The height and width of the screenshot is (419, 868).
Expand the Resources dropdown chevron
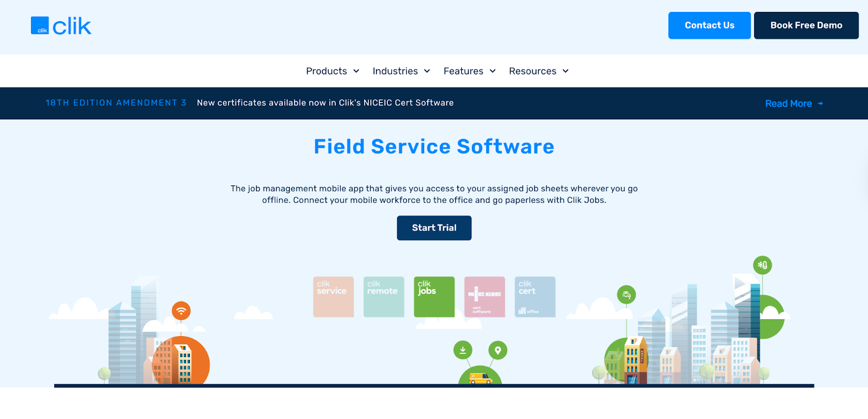click(x=565, y=71)
